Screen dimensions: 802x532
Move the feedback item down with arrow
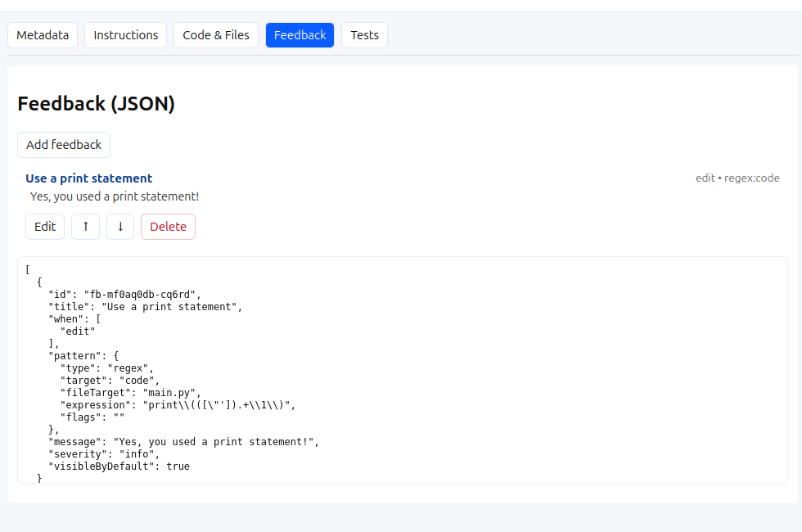coord(120,227)
